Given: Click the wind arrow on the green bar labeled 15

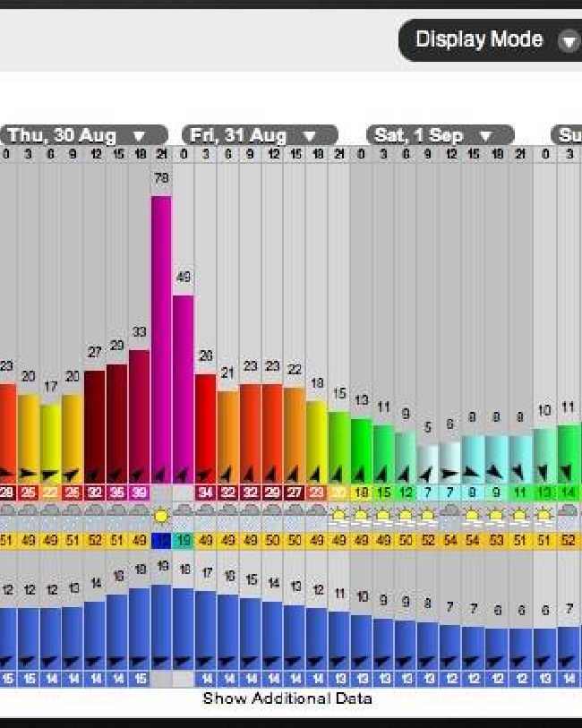Looking at the screenshot, I should [x=338, y=475].
